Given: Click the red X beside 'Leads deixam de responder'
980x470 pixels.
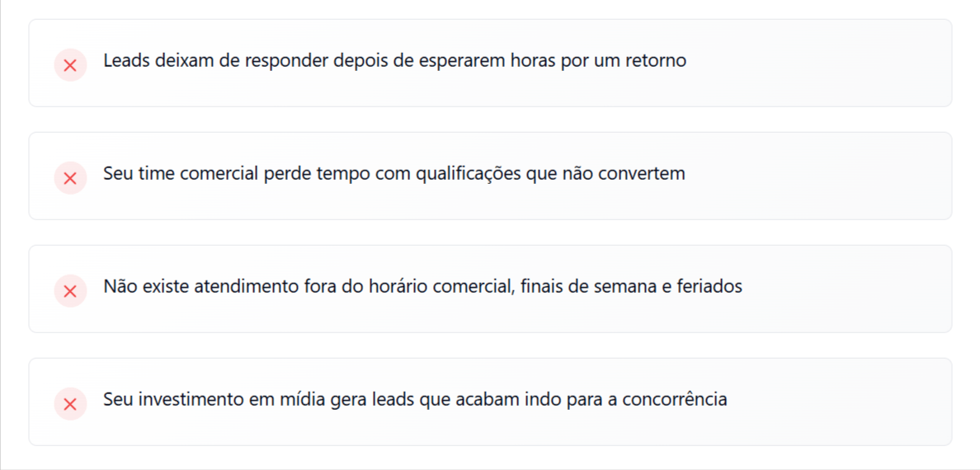Looking at the screenshot, I should pyautogui.click(x=70, y=65).
